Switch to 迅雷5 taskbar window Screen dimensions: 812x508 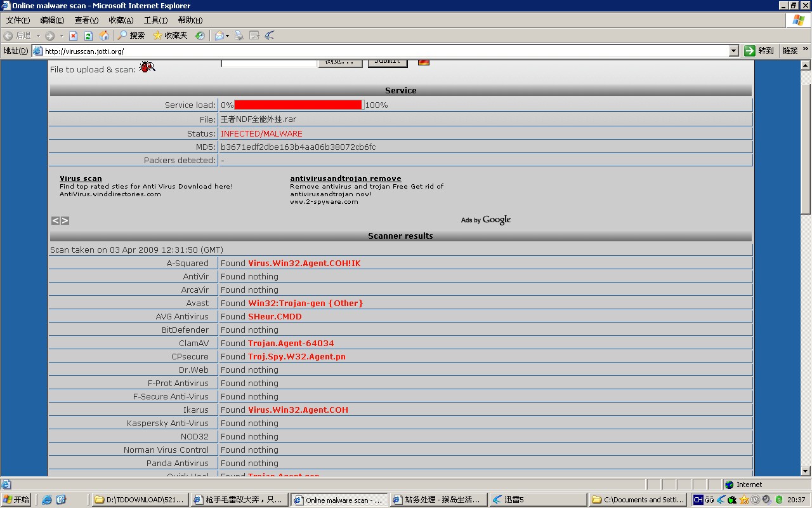click(x=538, y=500)
